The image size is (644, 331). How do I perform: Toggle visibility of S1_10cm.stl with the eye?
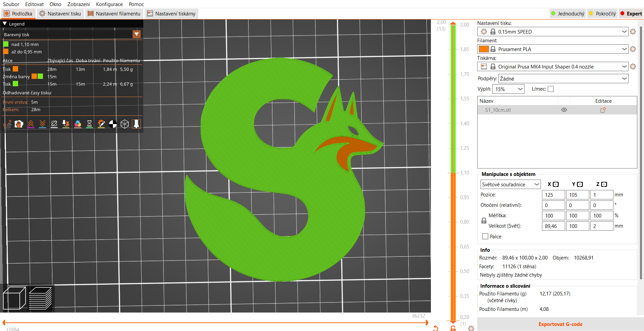click(564, 110)
